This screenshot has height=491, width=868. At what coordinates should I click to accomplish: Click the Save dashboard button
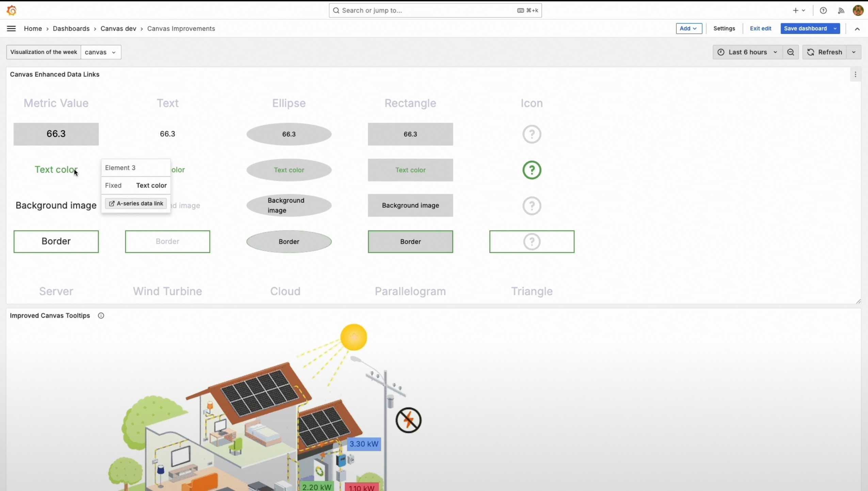coord(805,29)
